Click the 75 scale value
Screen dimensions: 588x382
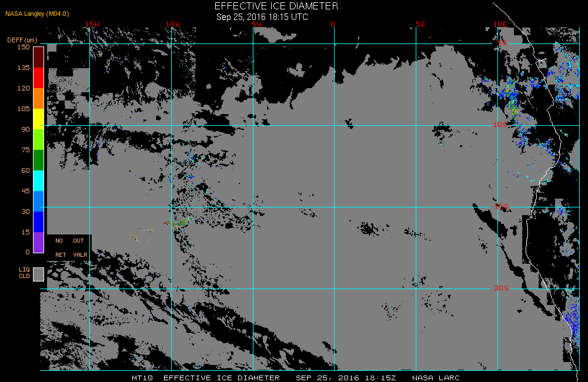[25, 150]
